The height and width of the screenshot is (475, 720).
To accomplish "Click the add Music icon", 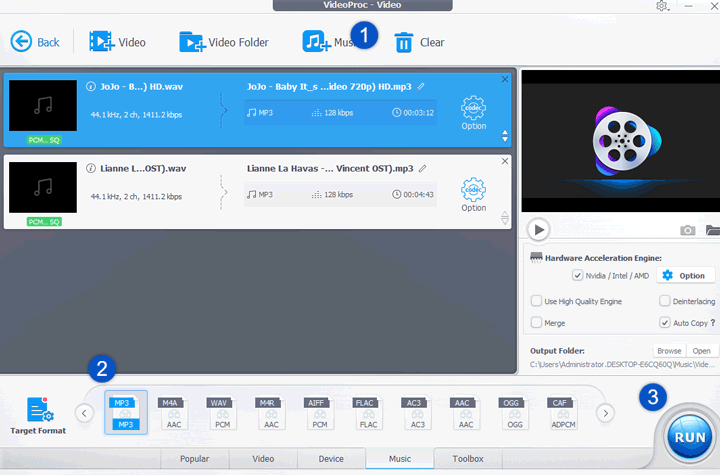I will [x=316, y=42].
